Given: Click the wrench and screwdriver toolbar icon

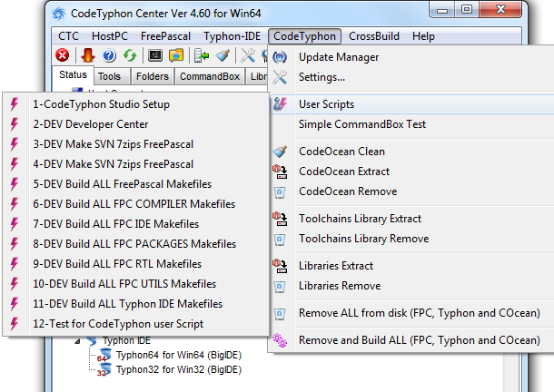Looking at the screenshot, I should coord(248,55).
